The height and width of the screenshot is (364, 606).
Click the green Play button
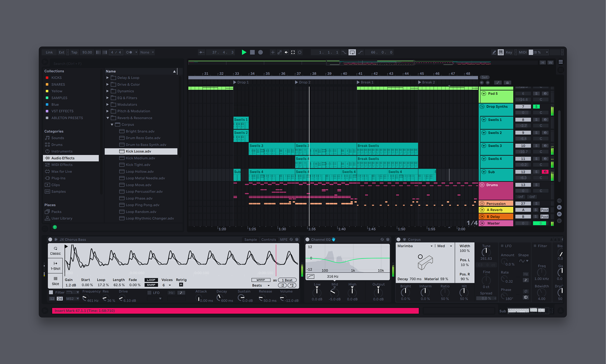click(x=244, y=52)
